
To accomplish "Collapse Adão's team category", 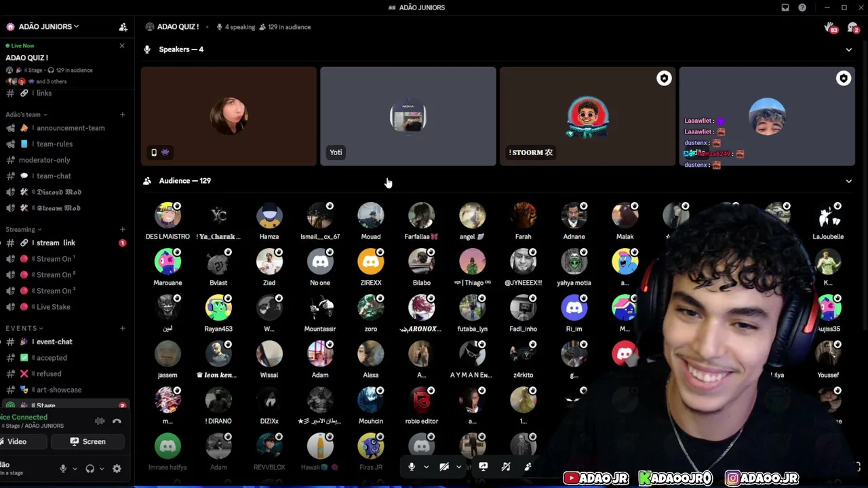I will (x=26, y=115).
